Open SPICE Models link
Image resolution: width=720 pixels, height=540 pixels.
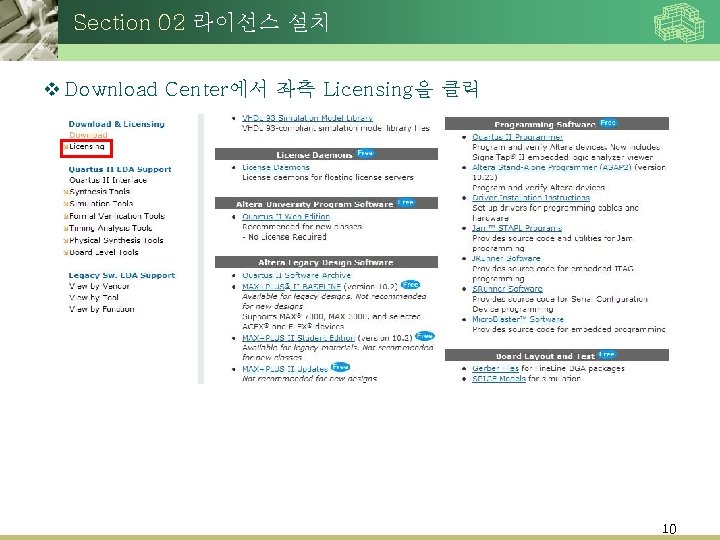tap(499, 378)
